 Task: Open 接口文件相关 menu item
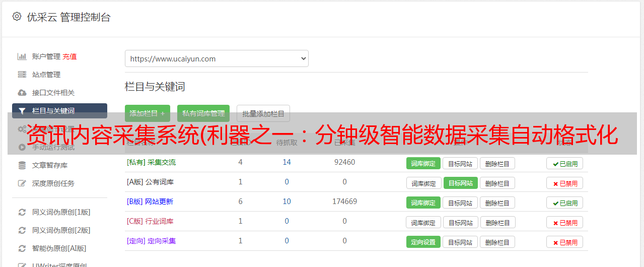click(53, 93)
